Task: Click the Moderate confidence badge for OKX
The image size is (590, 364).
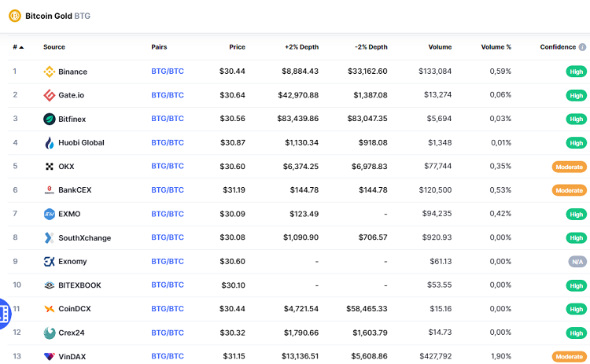Action: (569, 167)
